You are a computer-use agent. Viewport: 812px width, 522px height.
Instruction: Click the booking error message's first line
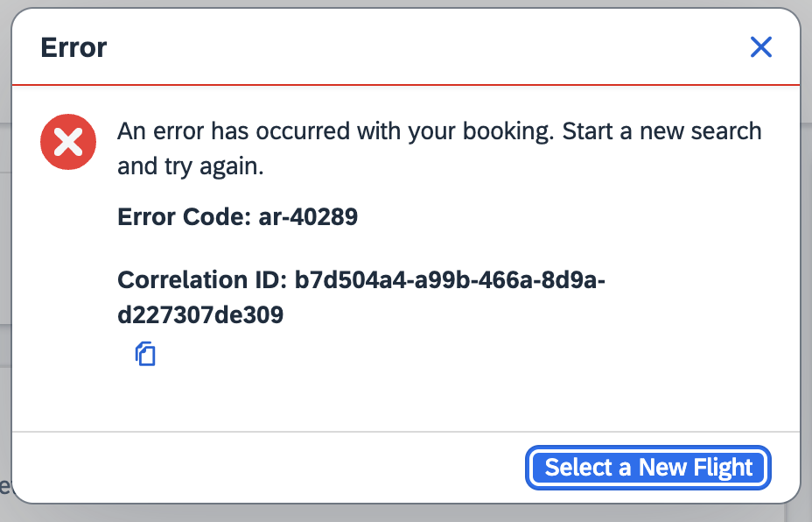pyautogui.click(x=439, y=131)
